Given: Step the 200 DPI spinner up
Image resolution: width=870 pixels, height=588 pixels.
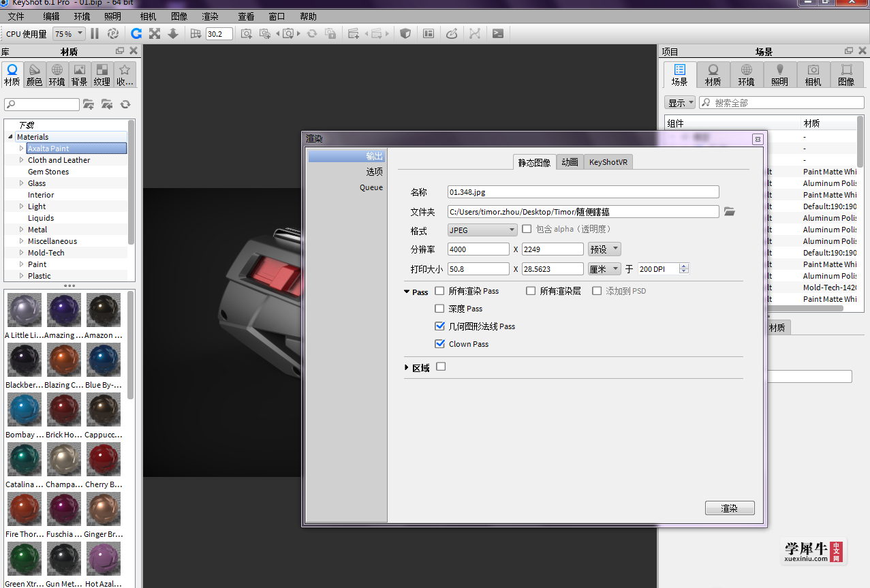Looking at the screenshot, I should coord(684,266).
